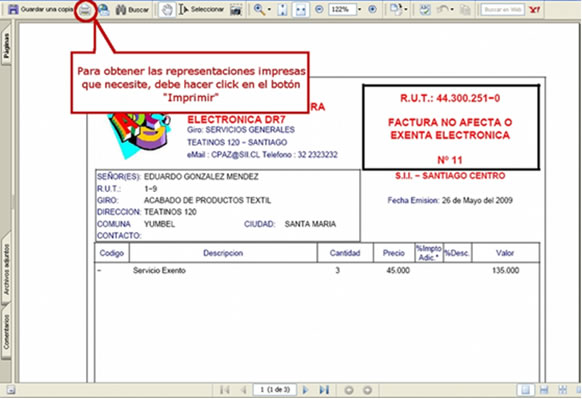Click the 'Cantidad' column header
This screenshot has height=399, width=582.
345,253
